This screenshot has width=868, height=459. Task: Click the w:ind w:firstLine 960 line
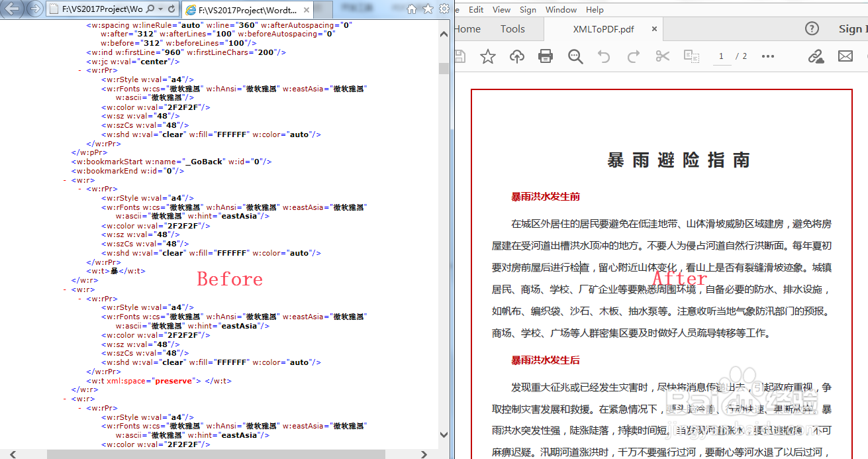(186, 52)
